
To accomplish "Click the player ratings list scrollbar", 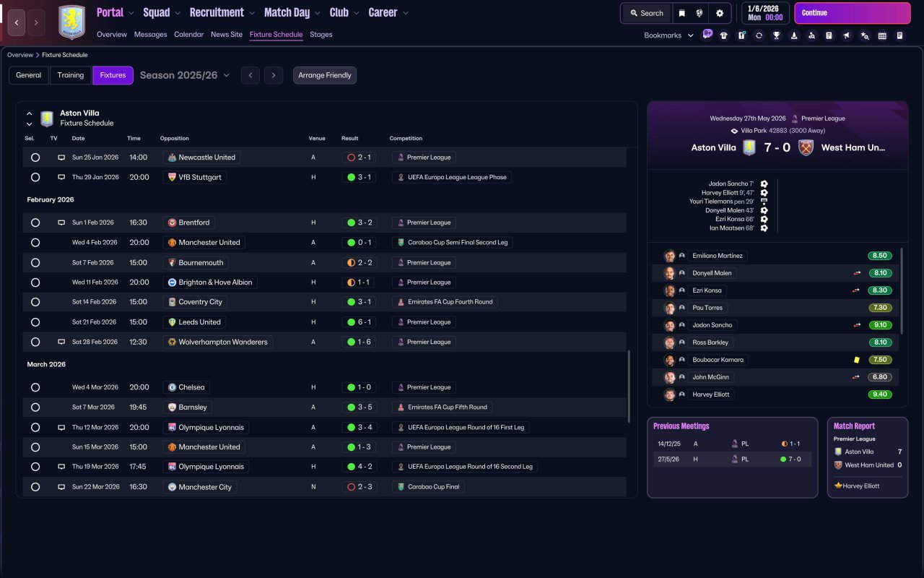I will (x=901, y=291).
